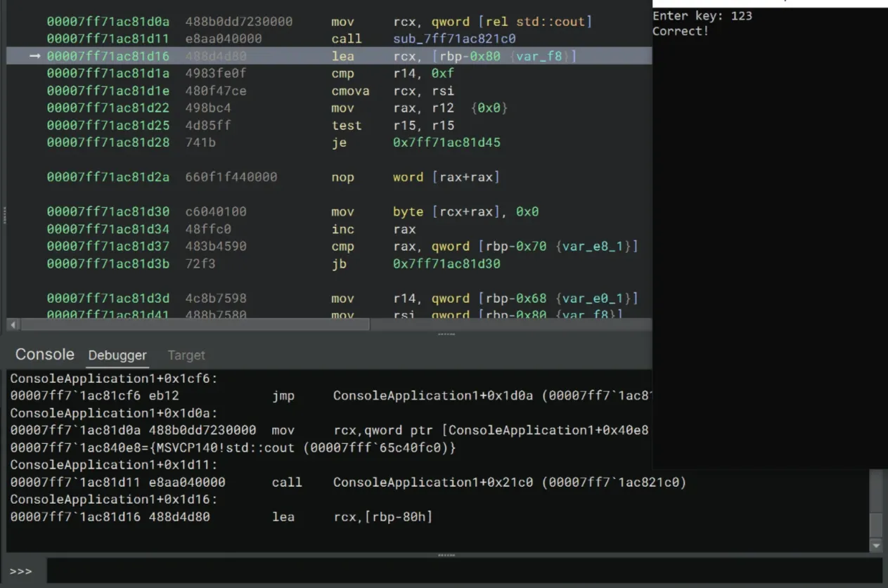Focus the console command input field
The height and width of the screenshot is (588, 888).
[464, 571]
